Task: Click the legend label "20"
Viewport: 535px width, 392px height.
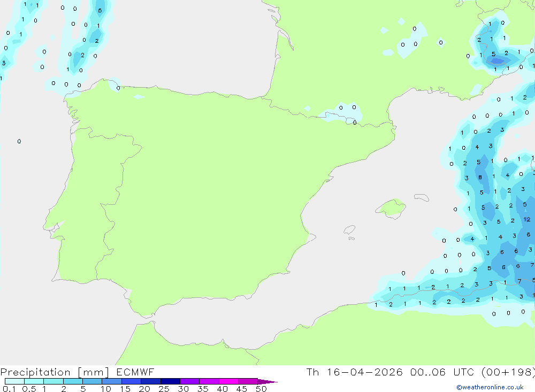Action: [144, 389]
